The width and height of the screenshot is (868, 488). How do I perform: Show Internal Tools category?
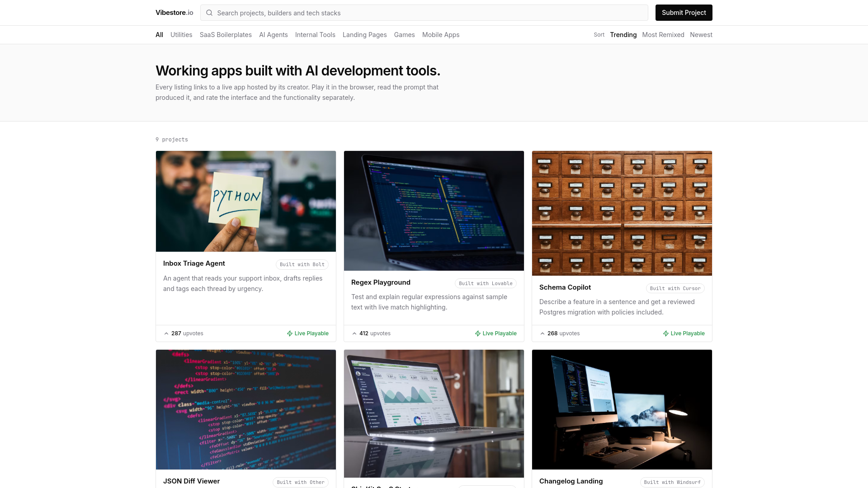(315, 35)
